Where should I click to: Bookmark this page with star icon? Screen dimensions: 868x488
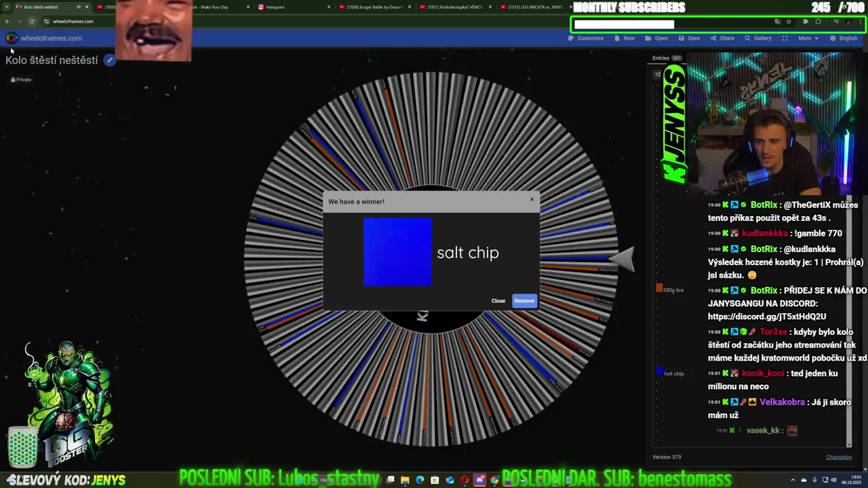[x=789, y=22]
